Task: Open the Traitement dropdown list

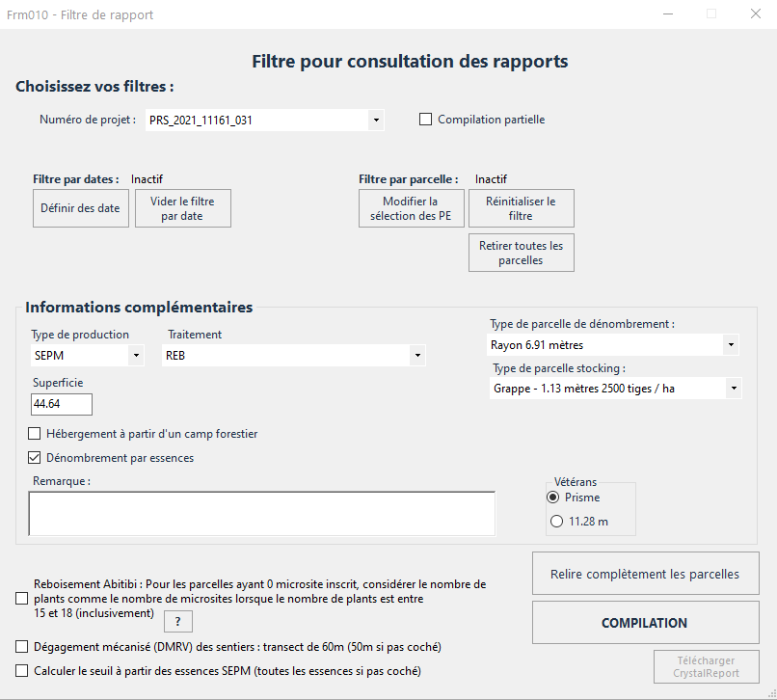Action: [x=416, y=356]
